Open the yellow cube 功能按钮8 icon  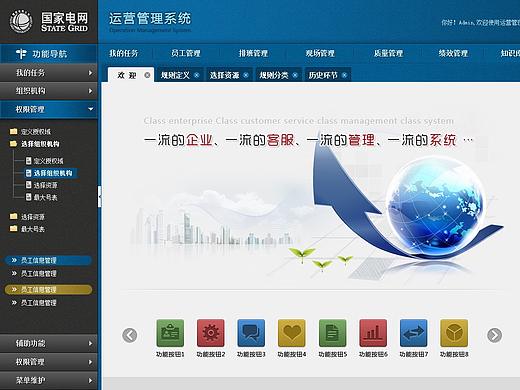(x=454, y=333)
